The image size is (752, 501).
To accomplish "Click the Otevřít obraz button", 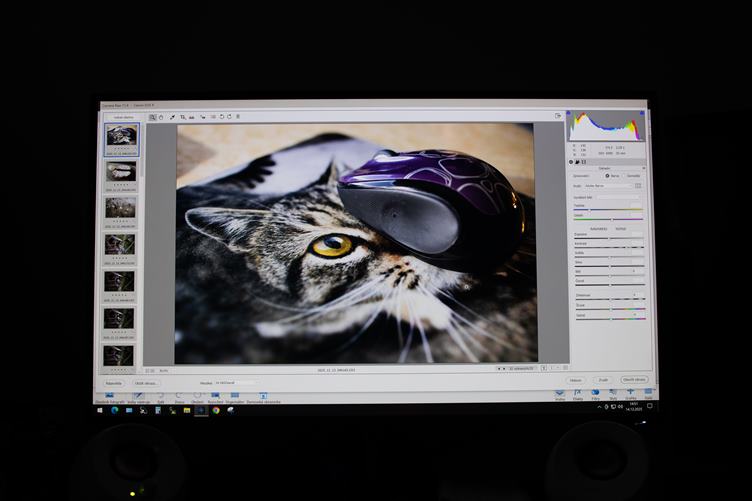I will (x=634, y=380).
